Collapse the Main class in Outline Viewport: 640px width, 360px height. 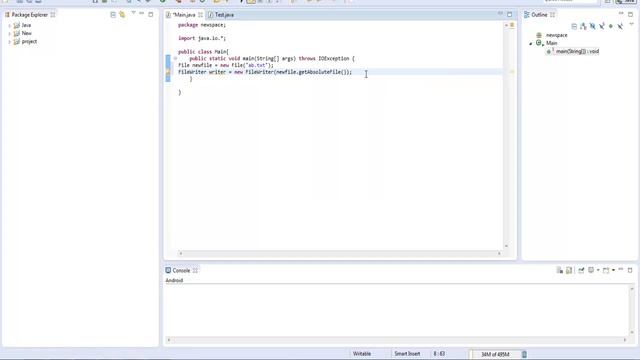pos(531,43)
